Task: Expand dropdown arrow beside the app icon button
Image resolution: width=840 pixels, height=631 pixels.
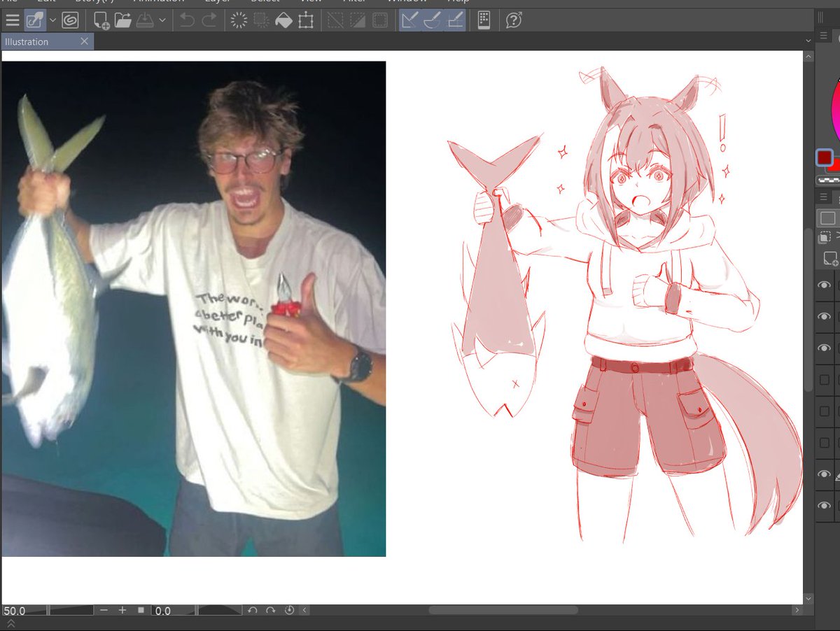Action: coord(52,20)
